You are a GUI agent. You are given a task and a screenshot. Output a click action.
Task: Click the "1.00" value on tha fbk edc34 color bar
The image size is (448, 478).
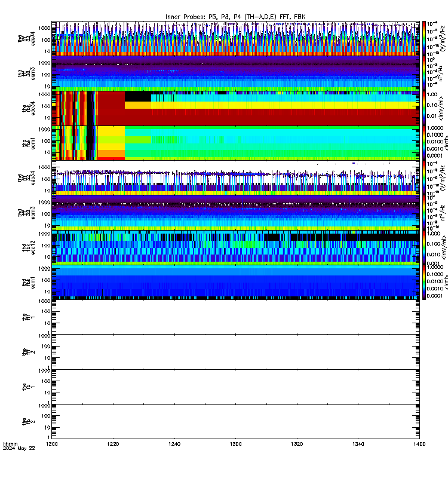click(432, 94)
